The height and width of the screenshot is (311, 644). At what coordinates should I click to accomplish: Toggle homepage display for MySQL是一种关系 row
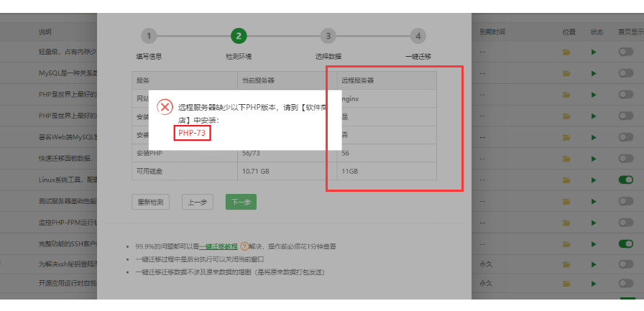coord(626,73)
